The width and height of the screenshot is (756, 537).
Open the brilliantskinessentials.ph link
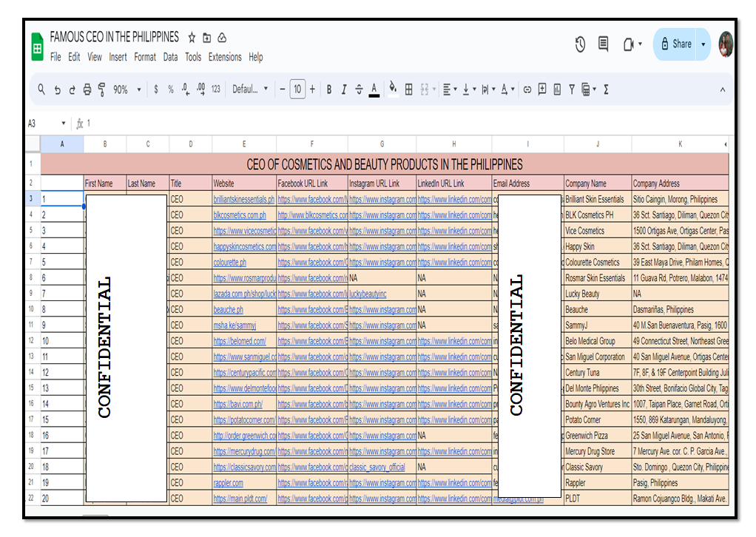(x=244, y=200)
